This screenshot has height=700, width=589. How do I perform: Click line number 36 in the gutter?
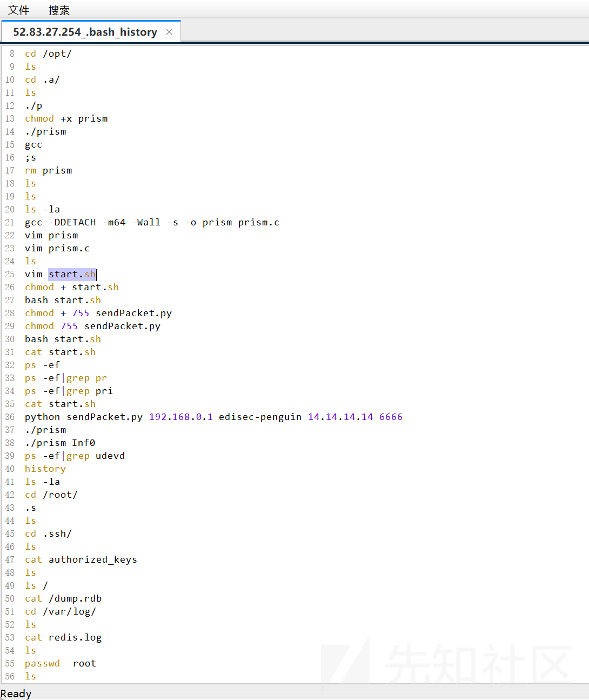[x=10, y=417]
